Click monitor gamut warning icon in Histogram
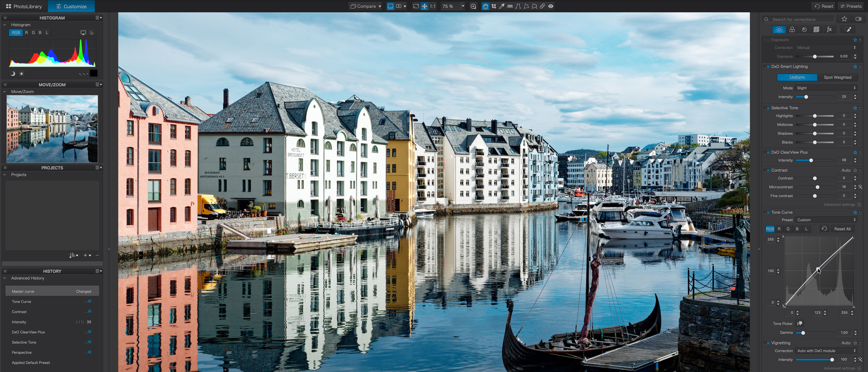 click(83, 33)
